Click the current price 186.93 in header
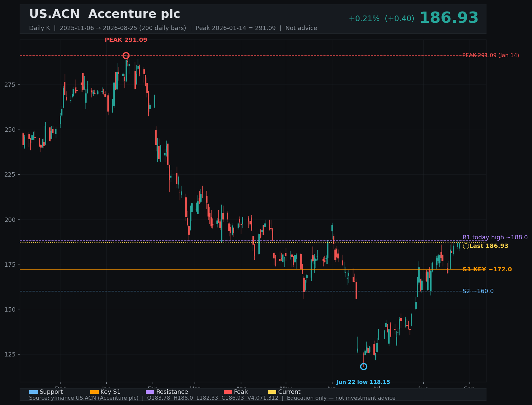Screen dimensions: 532x405 point(449,18)
